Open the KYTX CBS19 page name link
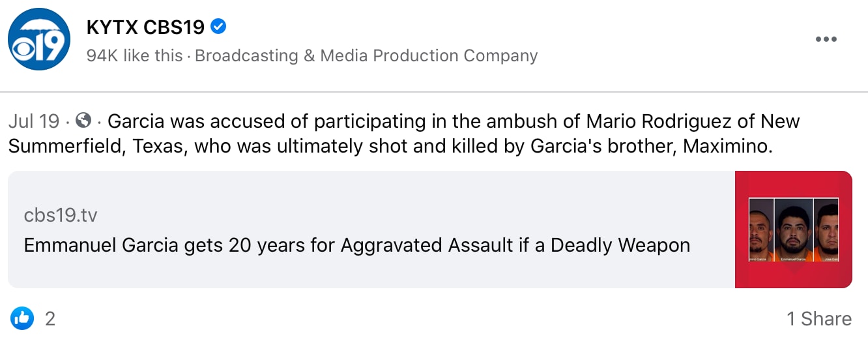868x343 pixels. point(145,27)
